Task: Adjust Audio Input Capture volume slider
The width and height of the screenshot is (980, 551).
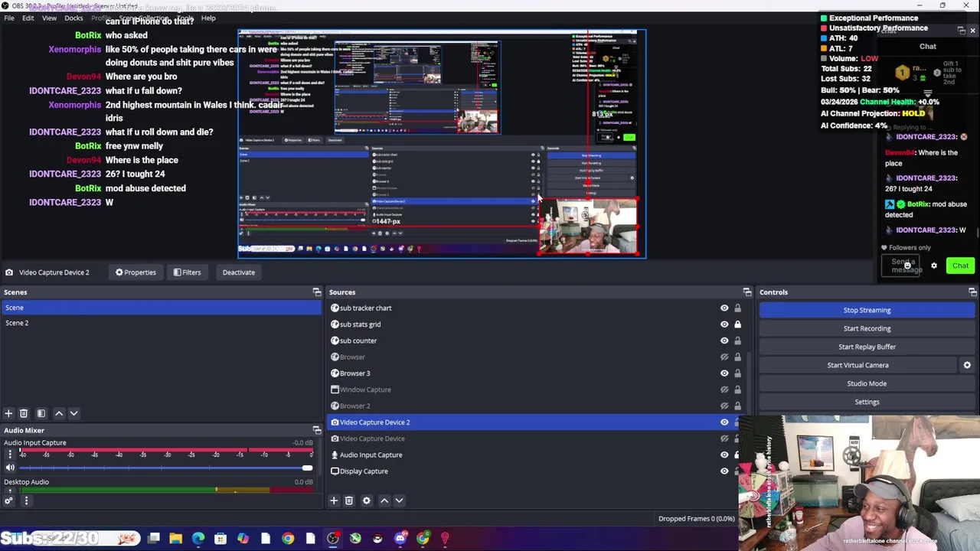Action: pos(306,468)
